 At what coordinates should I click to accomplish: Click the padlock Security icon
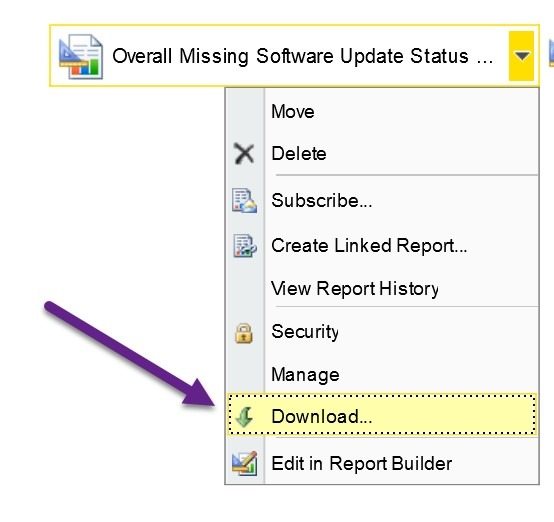244,333
